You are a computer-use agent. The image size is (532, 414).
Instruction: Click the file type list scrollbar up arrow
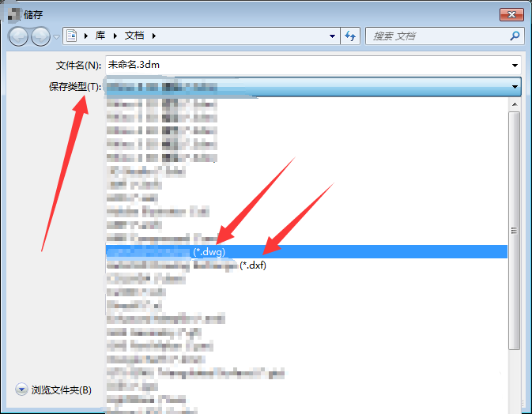514,103
